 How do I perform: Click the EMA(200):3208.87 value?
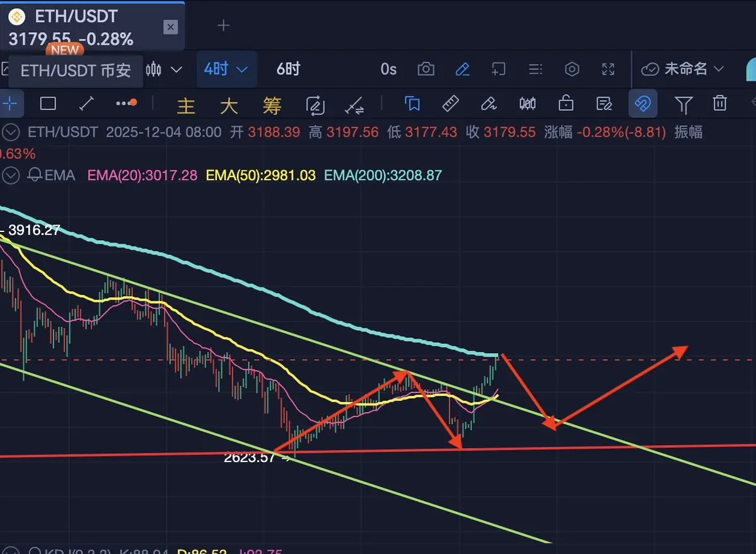click(x=383, y=175)
